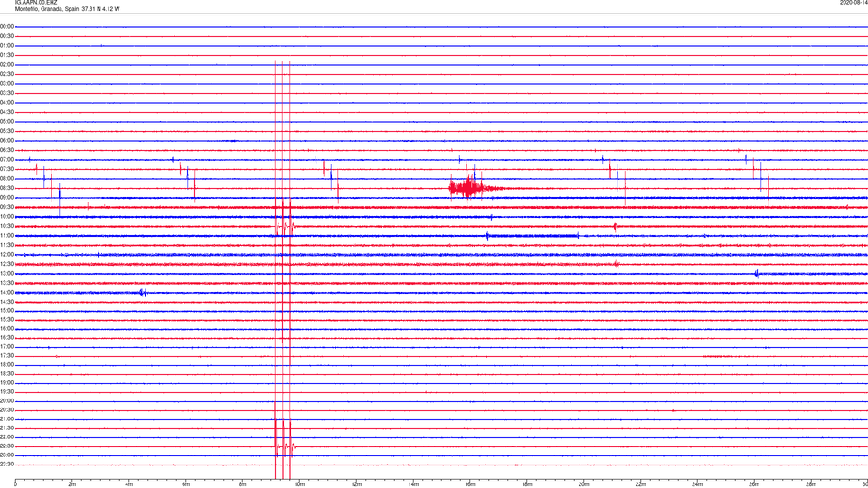Choose the 19:00 time label
The height and width of the screenshot is (488, 868).
click(x=7, y=383)
